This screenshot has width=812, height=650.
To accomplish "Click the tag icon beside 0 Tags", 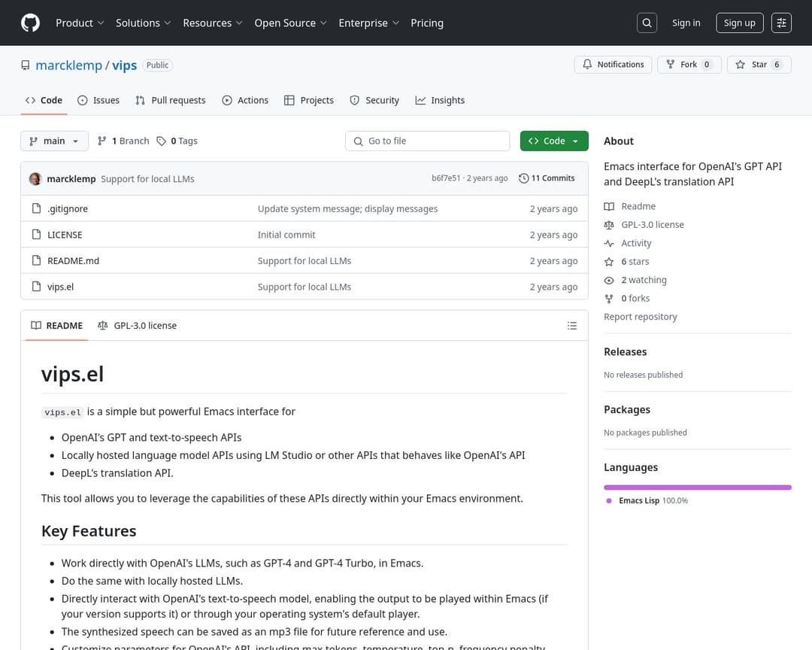I will pyautogui.click(x=162, y=141).
